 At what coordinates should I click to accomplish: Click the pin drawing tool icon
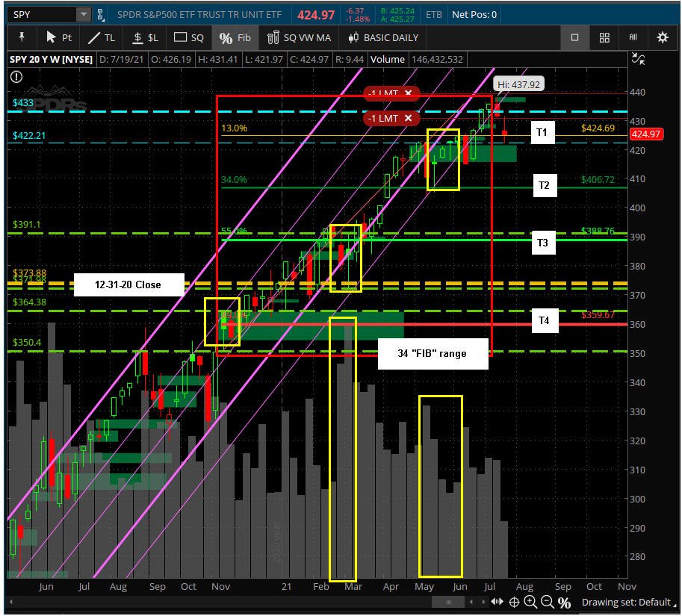(22, 37)
